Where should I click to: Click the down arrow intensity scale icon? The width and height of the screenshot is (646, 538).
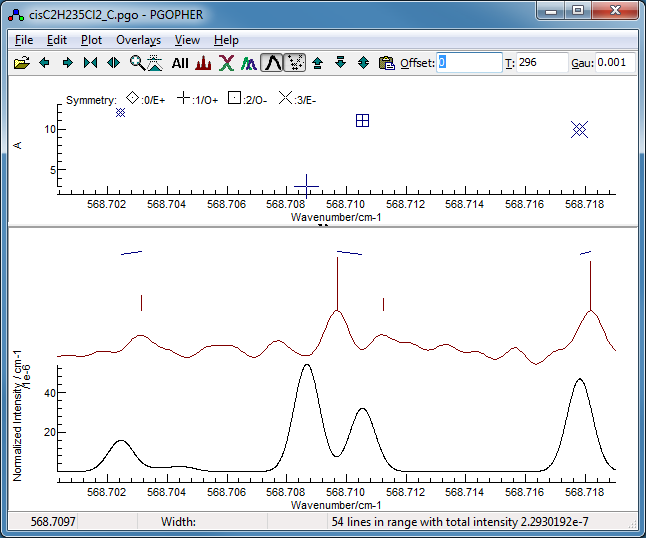(x=340, y=63)
